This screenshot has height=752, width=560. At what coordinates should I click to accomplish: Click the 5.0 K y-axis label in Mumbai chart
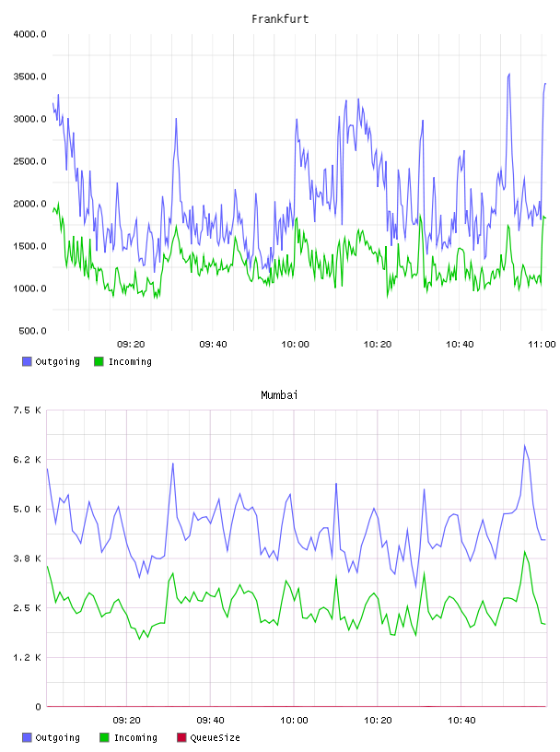coord(27,509)
